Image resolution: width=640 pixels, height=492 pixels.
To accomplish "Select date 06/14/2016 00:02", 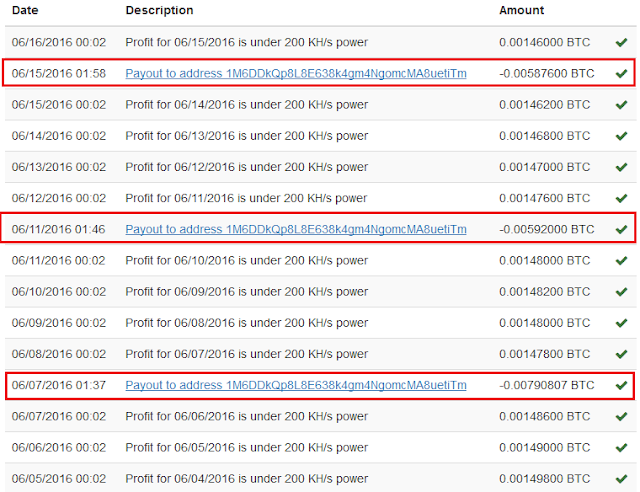I will pyautogui.click(x=59, y=136).
